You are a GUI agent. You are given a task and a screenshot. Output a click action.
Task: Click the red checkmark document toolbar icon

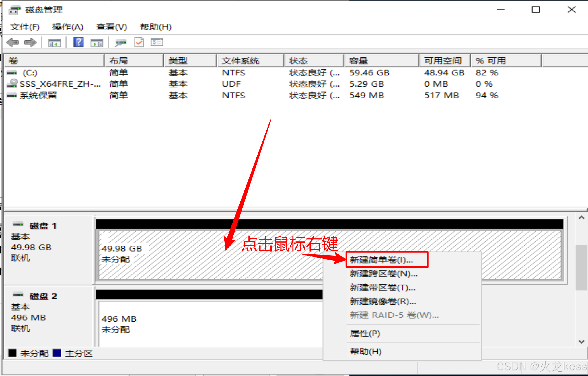[139, 43]
